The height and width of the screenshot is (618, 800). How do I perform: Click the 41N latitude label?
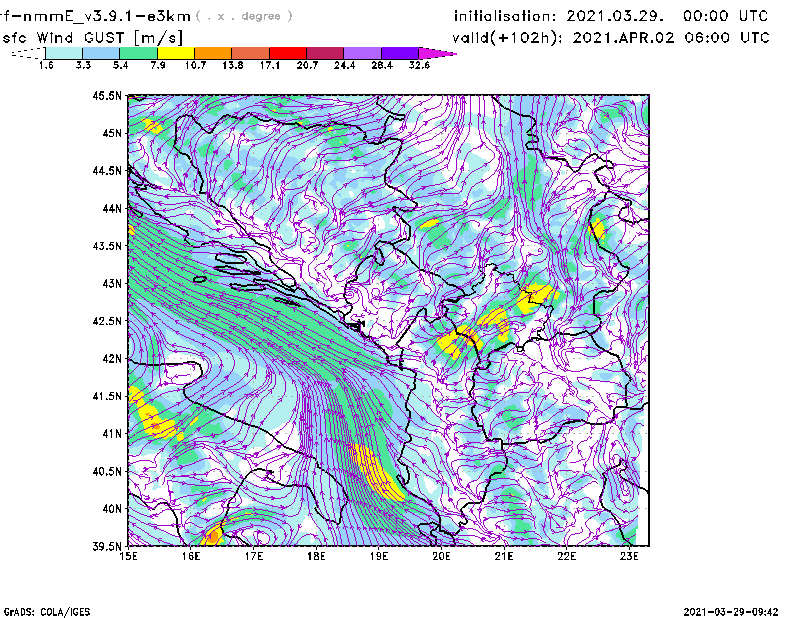112,433
